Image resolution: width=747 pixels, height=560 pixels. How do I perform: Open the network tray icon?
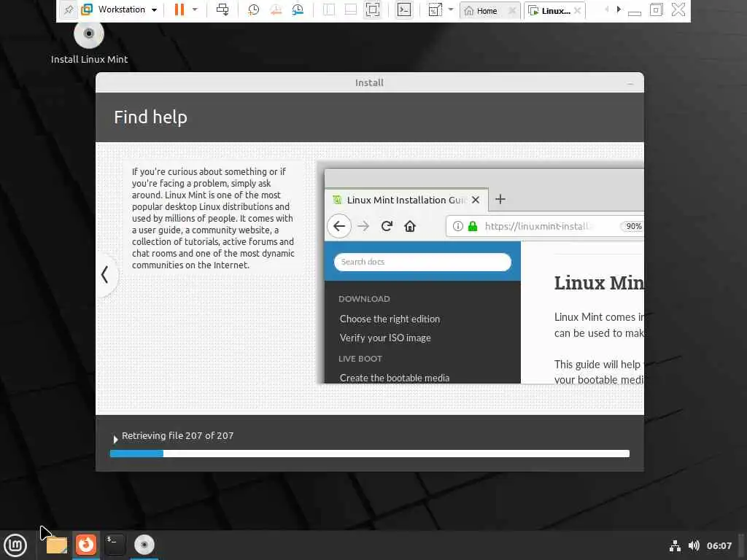[x=675, y=545]
